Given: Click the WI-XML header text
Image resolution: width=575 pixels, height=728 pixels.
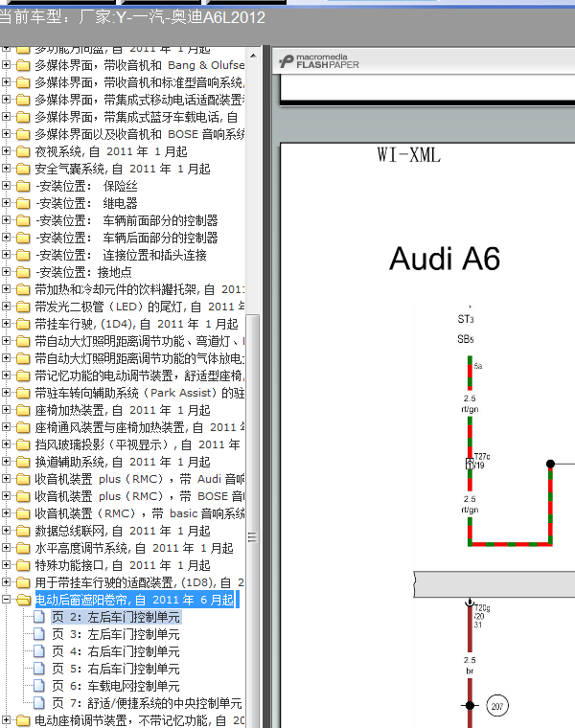Looking at the screenshot, I should (x=408, y=154).
